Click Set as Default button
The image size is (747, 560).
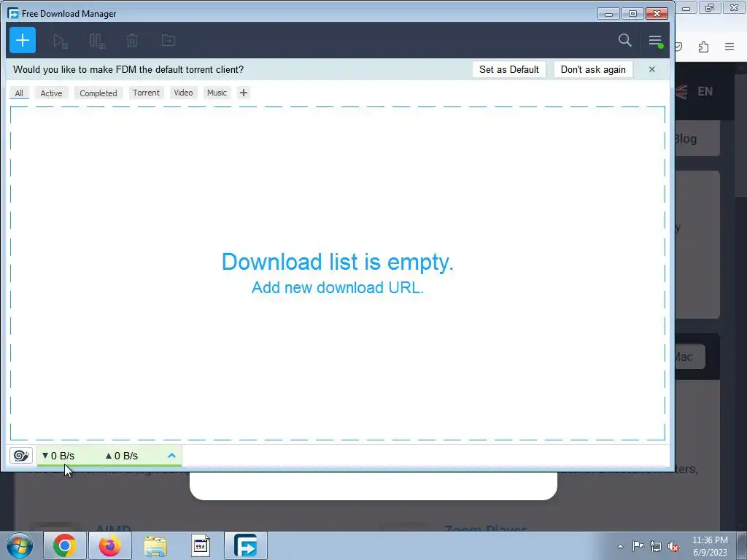click(x=508, y=69)
